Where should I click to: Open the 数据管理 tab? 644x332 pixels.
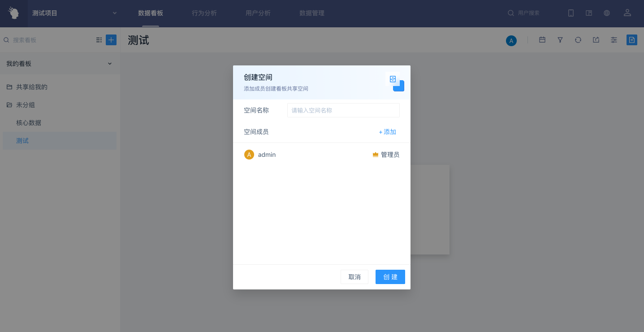click(x=312, y=13)
